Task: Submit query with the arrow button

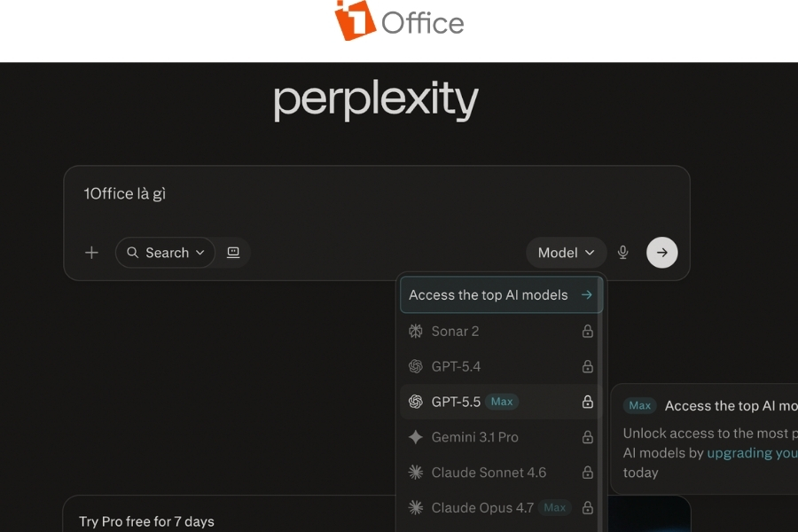Action: pos(661,253)
